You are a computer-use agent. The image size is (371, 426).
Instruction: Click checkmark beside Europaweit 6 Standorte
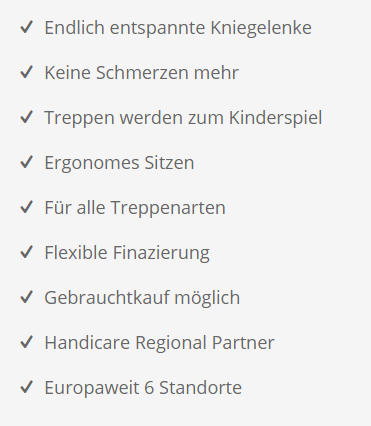(26, 387)
